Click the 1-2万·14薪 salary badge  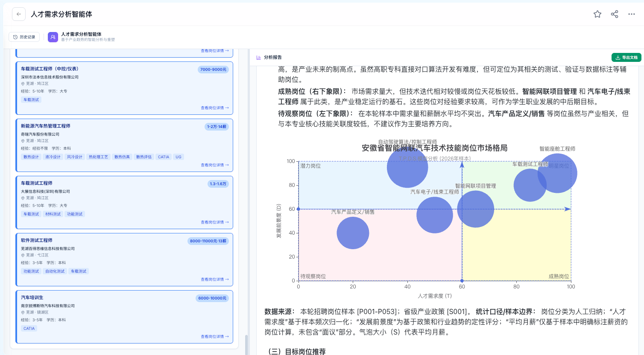tap(217, 127)
